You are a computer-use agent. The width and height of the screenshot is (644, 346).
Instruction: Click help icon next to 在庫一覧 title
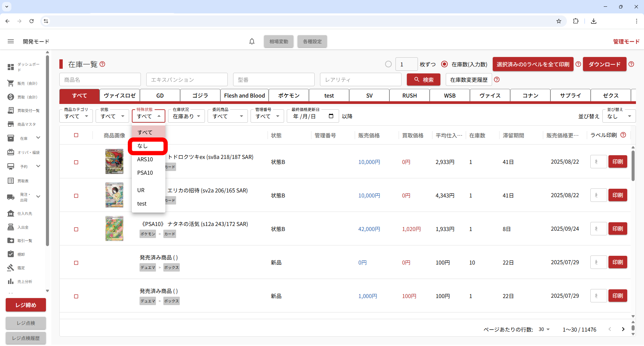(103, 64)
